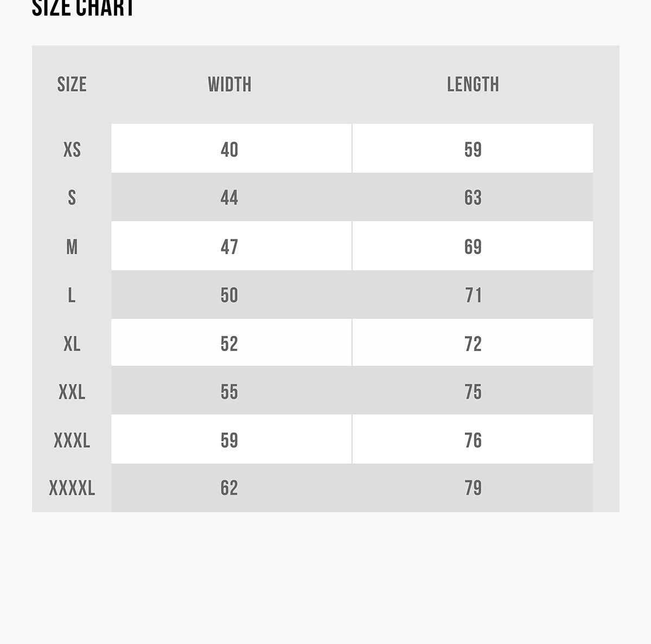Select the XXXL size row label
651x644 pixels.
(72, 440)
